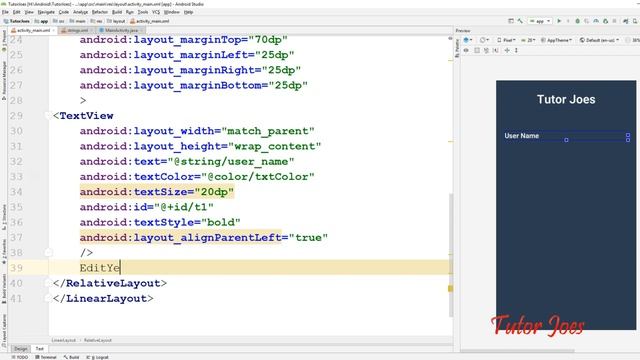Image resolution: width=640 pixels, height=360 pixels.
Task: Open the AppTheme dropdown
Action: 556,40
